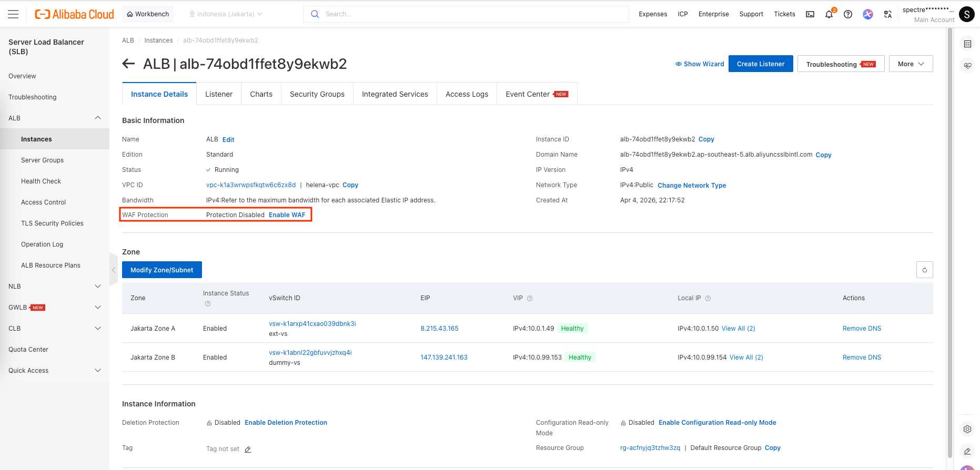Click the help question mark icon

[x=848, y=14]
